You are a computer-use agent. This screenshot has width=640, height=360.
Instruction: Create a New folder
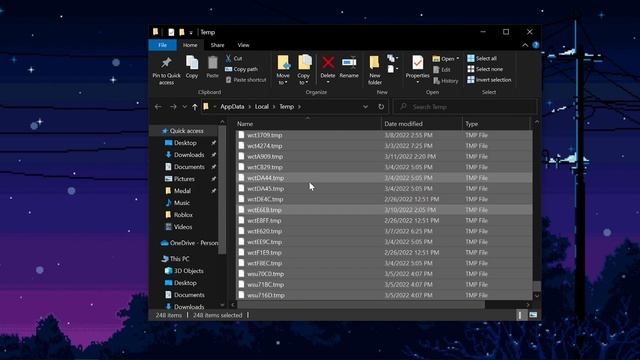375,70
